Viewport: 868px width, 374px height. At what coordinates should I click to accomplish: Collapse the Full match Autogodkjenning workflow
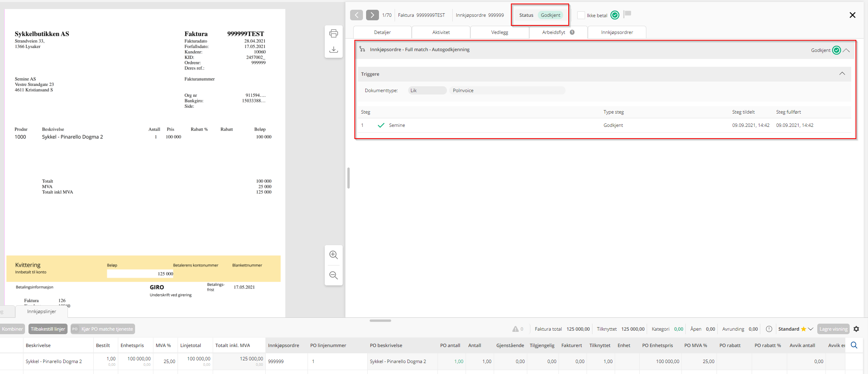click(846, 50)
